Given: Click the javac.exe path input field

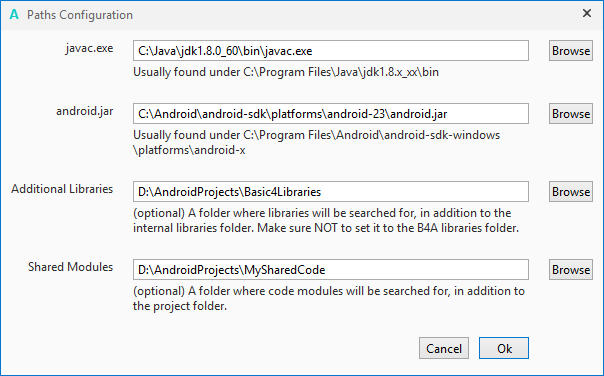Looking at the screenshot, I should click(x=331, y=50).
